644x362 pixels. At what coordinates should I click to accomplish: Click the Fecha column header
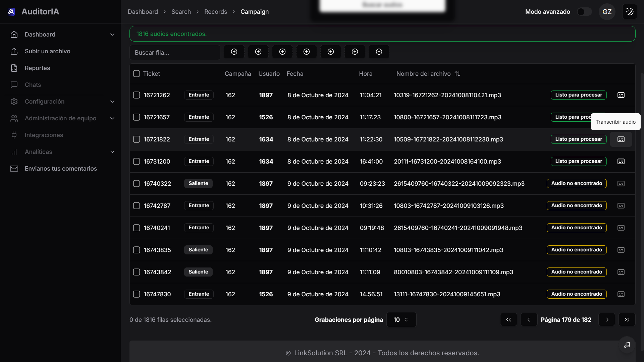coord(295,74)
